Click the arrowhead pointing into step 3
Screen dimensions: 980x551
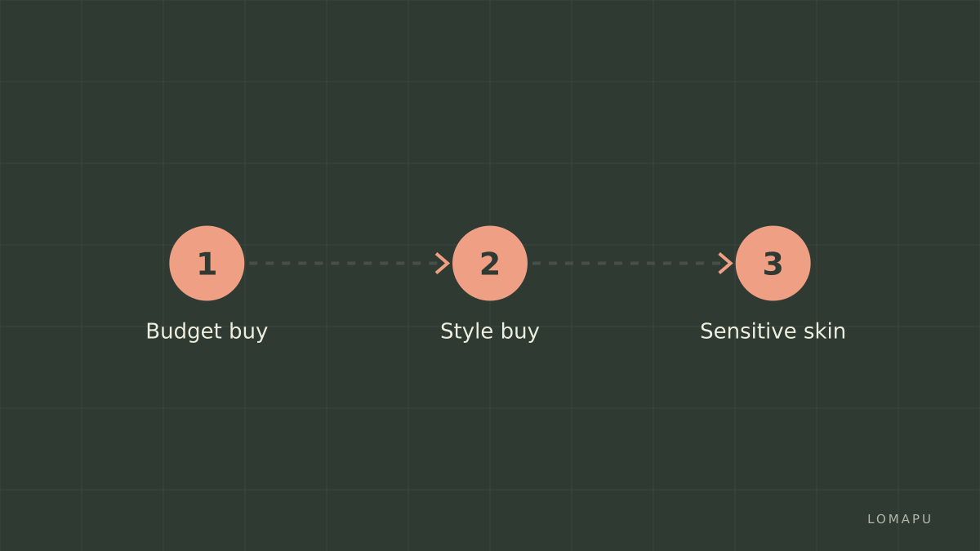click(x=725, y=263)
